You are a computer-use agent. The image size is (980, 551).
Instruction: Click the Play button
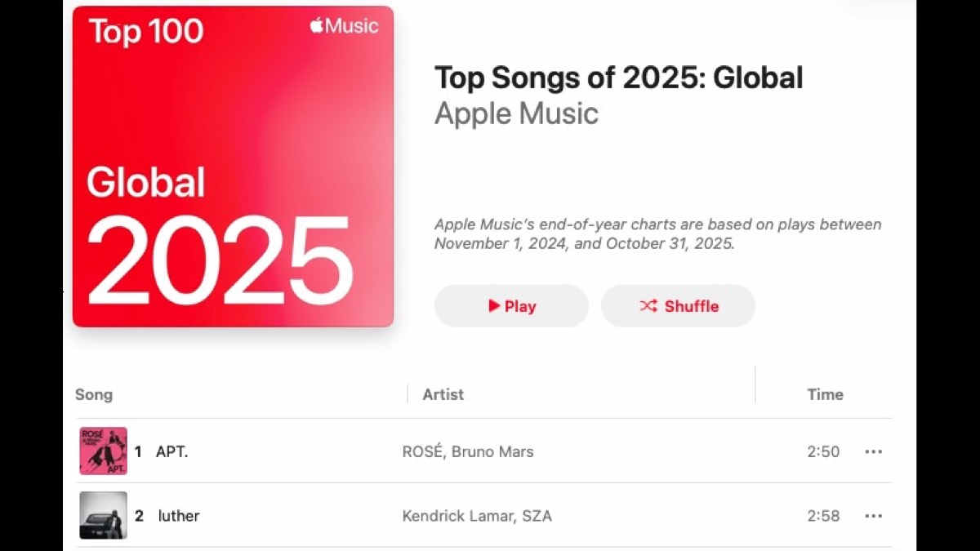click(511, 306)
